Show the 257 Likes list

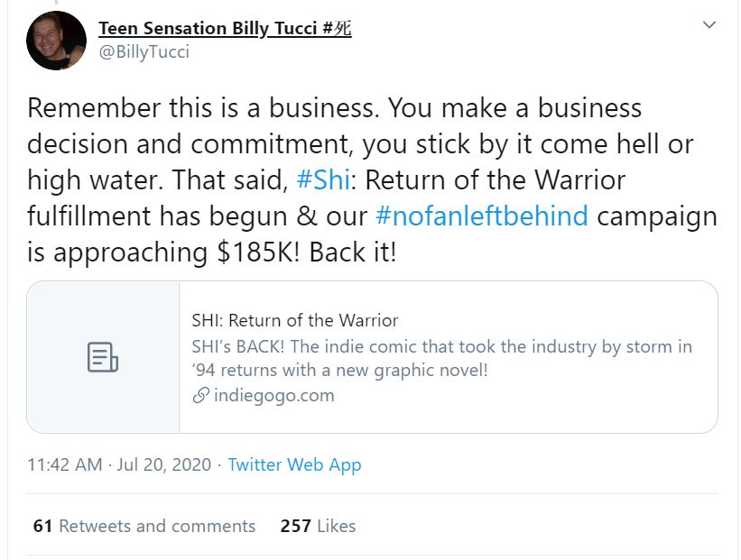pos(318,526)
